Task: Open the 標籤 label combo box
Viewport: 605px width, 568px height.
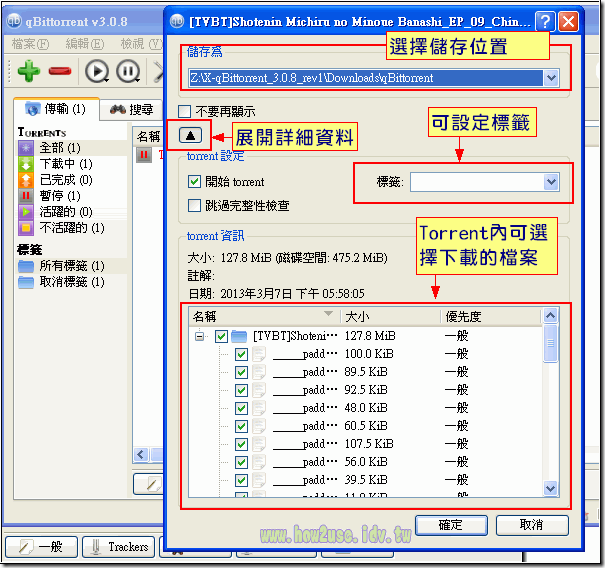Action: (550, 182)
